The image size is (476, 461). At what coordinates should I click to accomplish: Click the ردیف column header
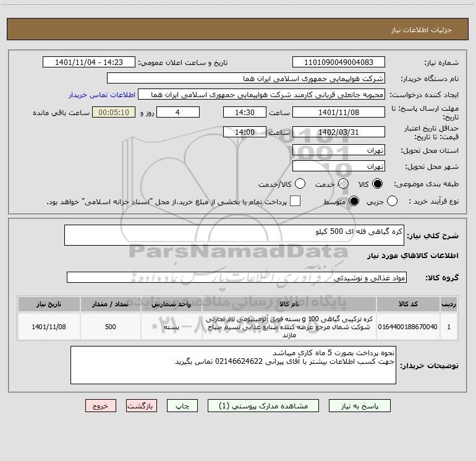tap(449, 304)
